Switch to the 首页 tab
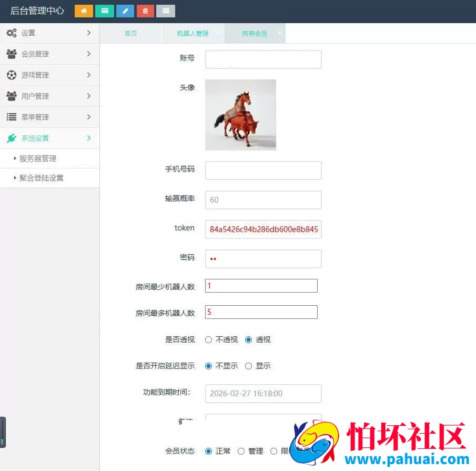This screenshot has height=471, width=476. coord(131,33)
